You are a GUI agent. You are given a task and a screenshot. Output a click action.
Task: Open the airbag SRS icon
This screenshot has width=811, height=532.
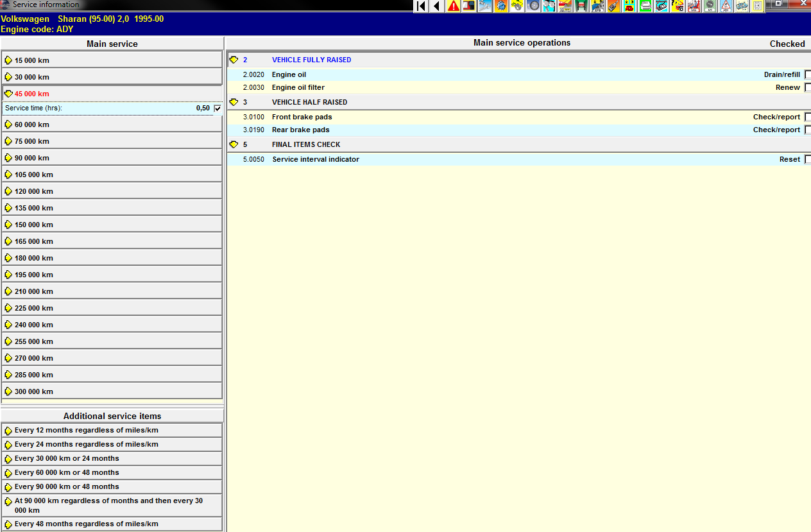point(694,6)
